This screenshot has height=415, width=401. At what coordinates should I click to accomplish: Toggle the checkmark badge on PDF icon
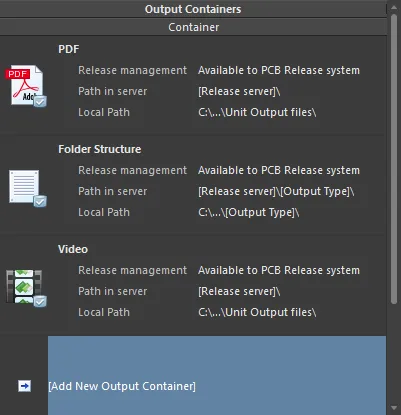(40, 101)
